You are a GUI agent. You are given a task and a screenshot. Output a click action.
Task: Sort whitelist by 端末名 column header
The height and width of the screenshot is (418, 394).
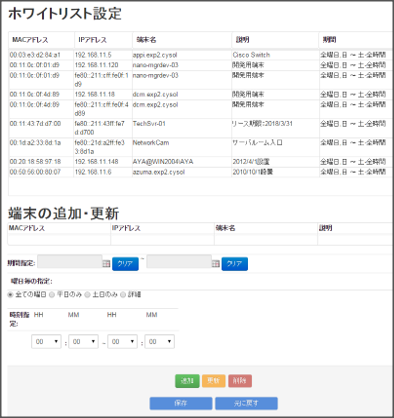coord(182,40)
